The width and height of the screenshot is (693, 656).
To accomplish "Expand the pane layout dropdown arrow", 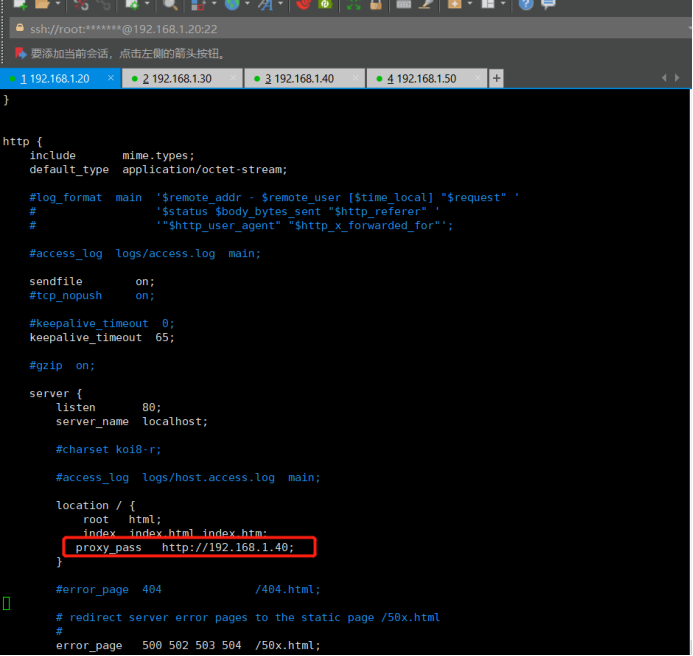I will (503, 4).
